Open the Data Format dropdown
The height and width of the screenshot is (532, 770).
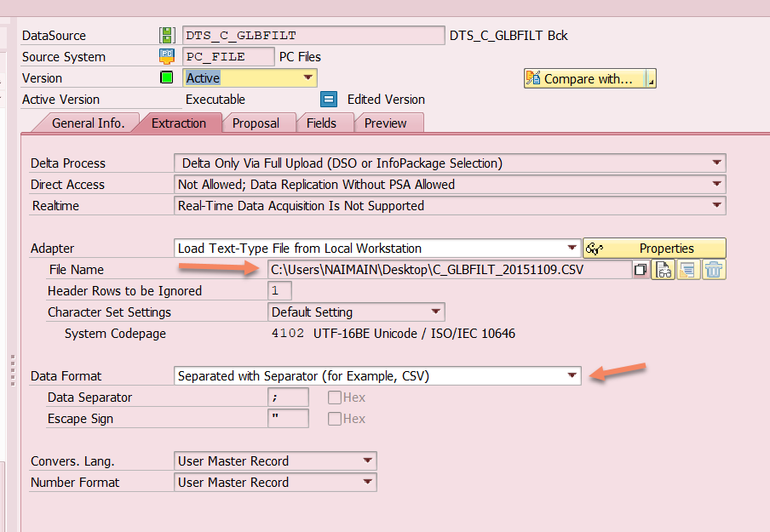coord(572,376)
